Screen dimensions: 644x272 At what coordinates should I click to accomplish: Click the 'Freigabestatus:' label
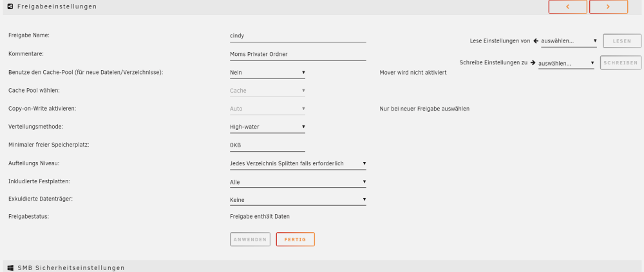[29, 216]
